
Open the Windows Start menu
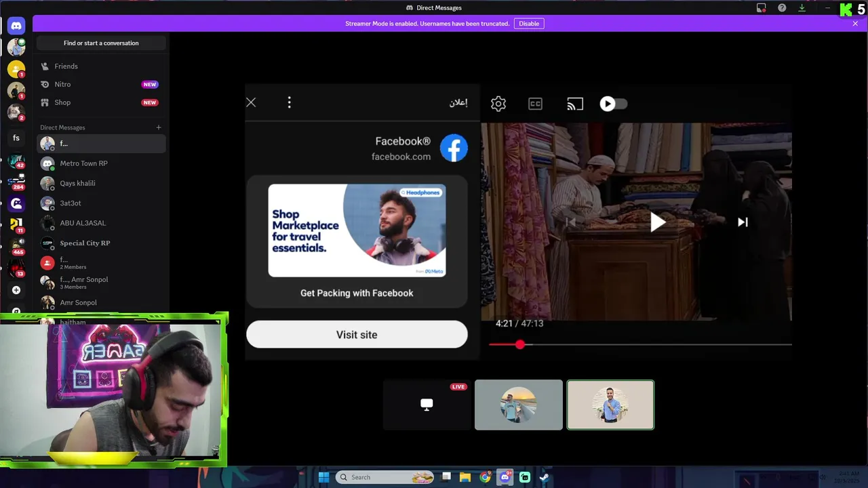point(323,477)
